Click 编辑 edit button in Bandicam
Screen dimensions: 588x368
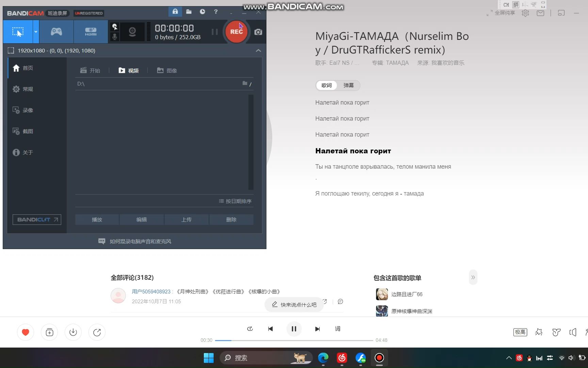click(x=142, y=219)
